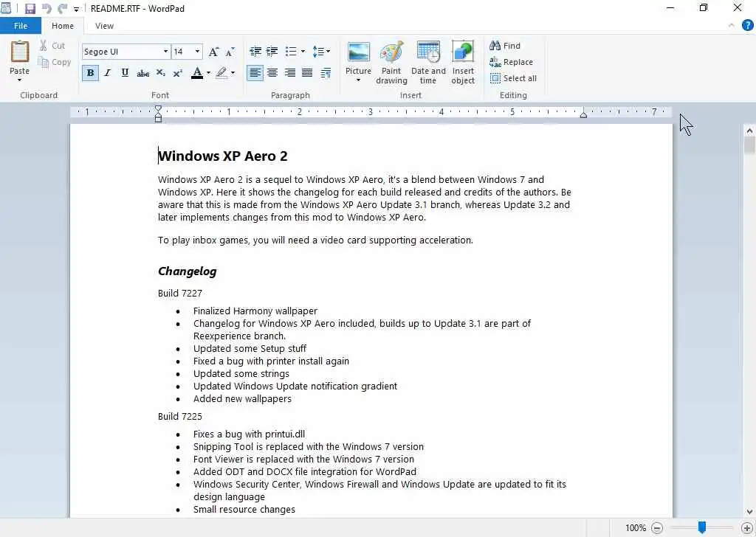Collapse the ribbon with chevron
Screen dimensions: 756x537
pyautogui.click(x=732, y=26)
